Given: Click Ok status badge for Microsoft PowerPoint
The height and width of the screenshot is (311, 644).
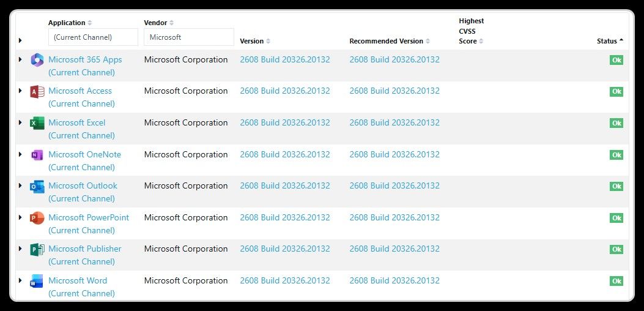Looking at the screenshot, I should coord(616,218).
